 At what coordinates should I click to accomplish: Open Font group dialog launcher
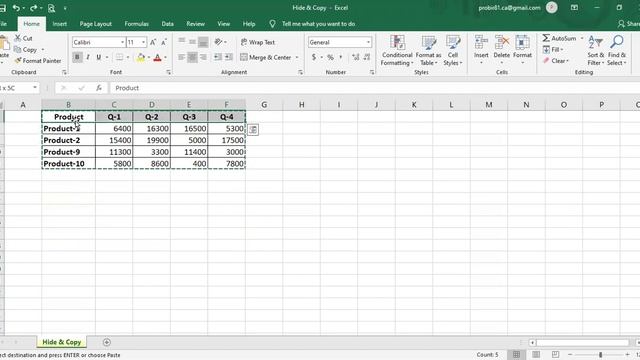pyautogui.click(x=168, y=72)
